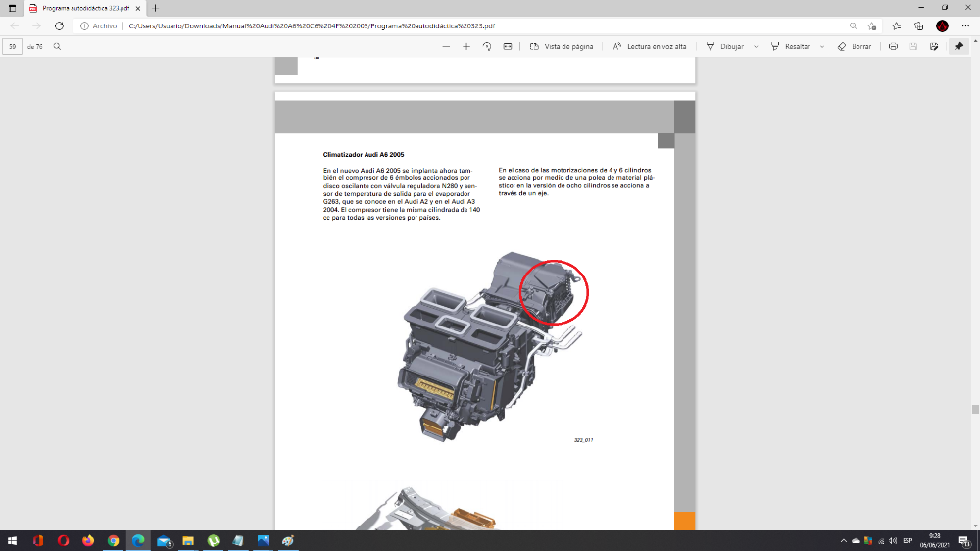The width and height of the screenshot is (980, 551).
Task: Click the address bar URL
Action: click(x=312, y=26)
